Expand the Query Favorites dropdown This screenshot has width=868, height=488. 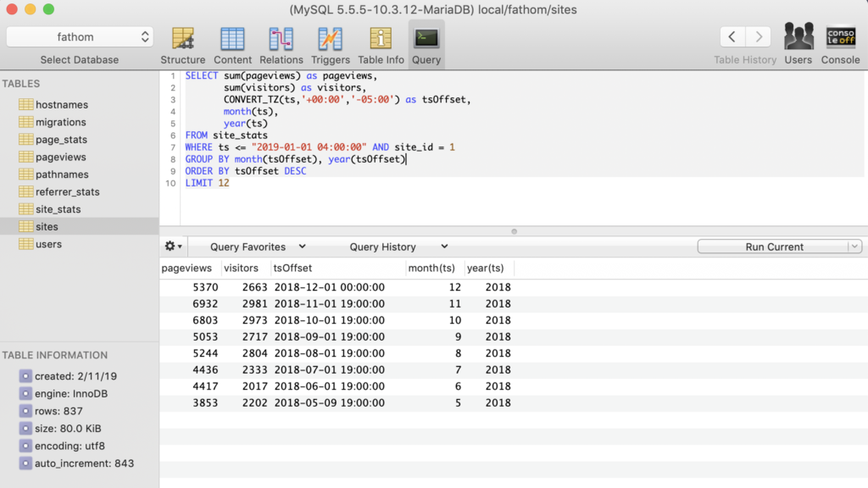[x=259, y=247]
